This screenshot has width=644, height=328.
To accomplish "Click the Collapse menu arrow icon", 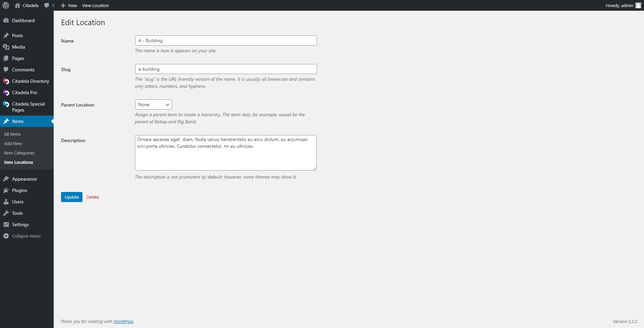I will (6, 236).
